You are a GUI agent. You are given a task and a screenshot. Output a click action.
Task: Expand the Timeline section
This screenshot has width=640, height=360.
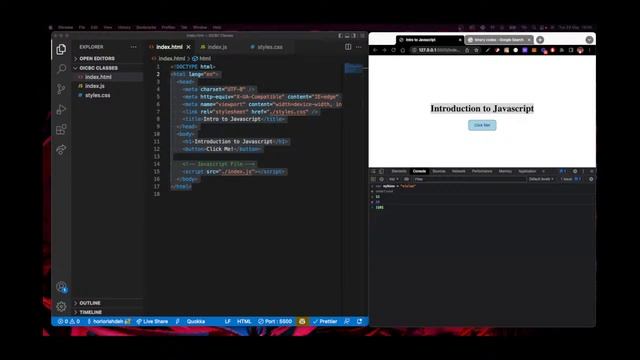(90, 312)
